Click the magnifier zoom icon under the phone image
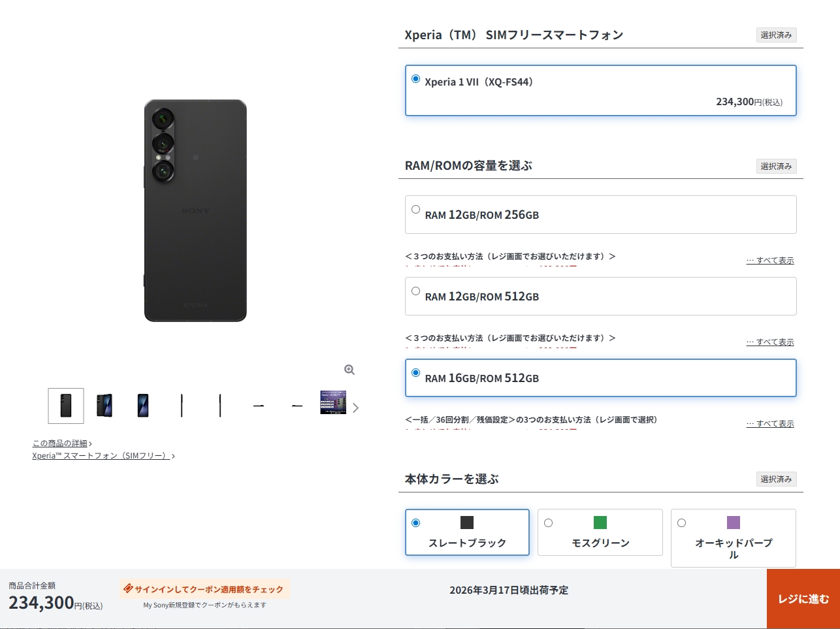The image size is (840, 629). coord(349,370)
